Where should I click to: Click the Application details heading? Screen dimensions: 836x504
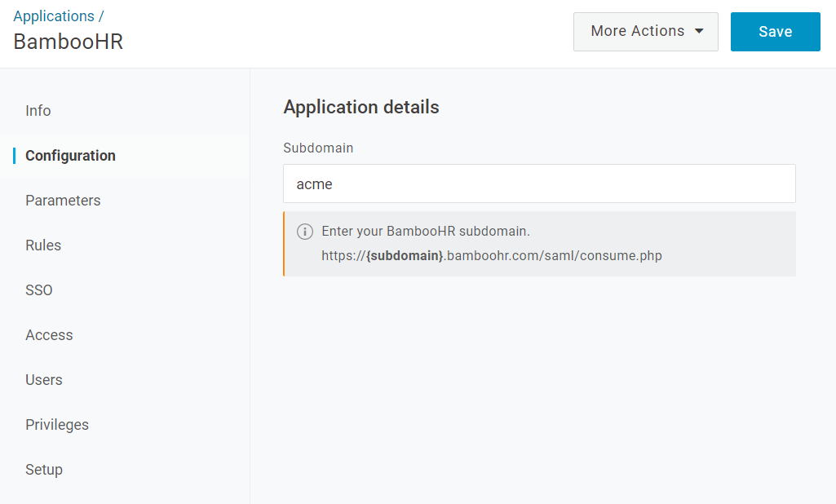tap(361, 107)
